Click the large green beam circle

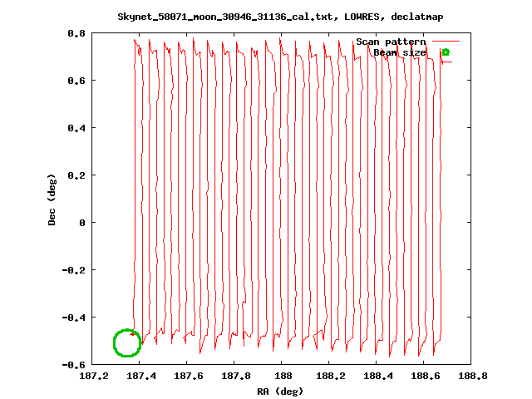click(127, 343)
